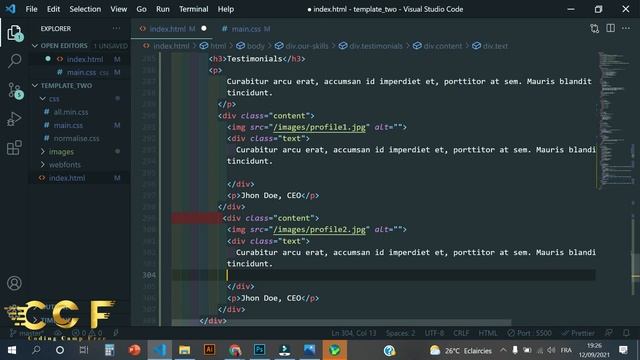
Task: Follow the /images/profile1.jpg link
Action: [320, 127]
